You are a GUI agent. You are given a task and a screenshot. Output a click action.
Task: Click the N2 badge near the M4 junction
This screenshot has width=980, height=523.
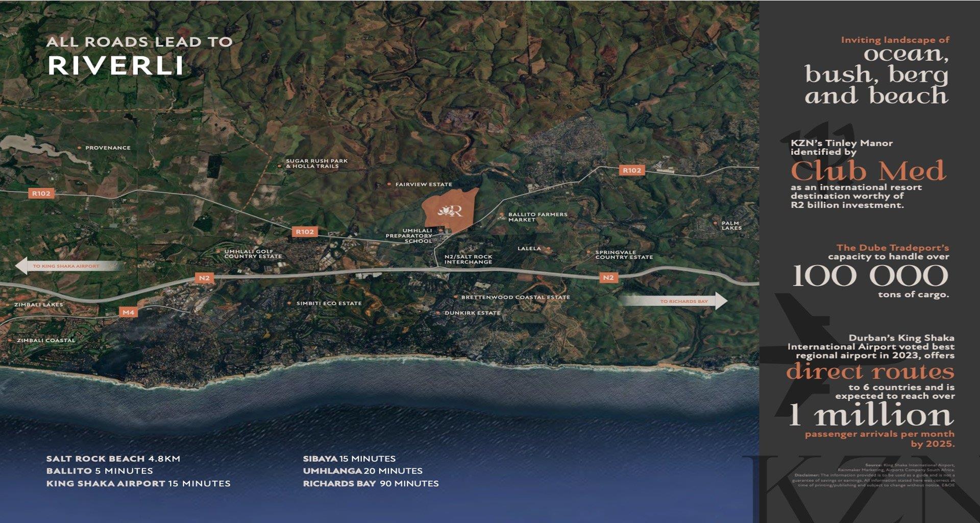(204, 278)
